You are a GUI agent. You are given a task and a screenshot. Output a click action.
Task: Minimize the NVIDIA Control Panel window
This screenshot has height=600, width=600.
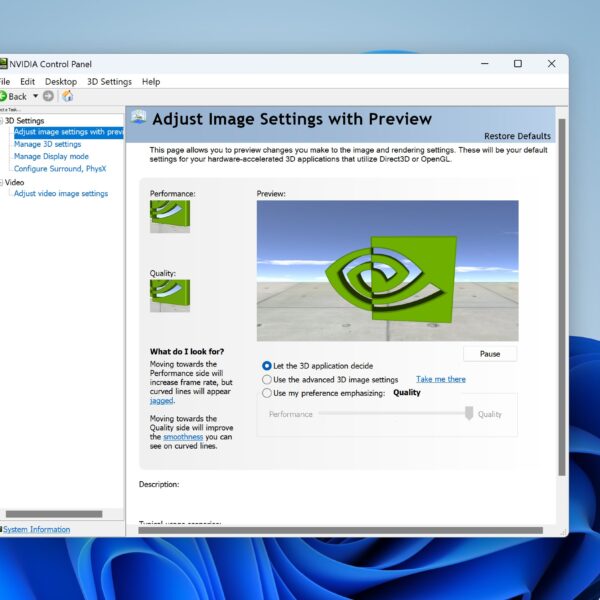pos(485,64)
